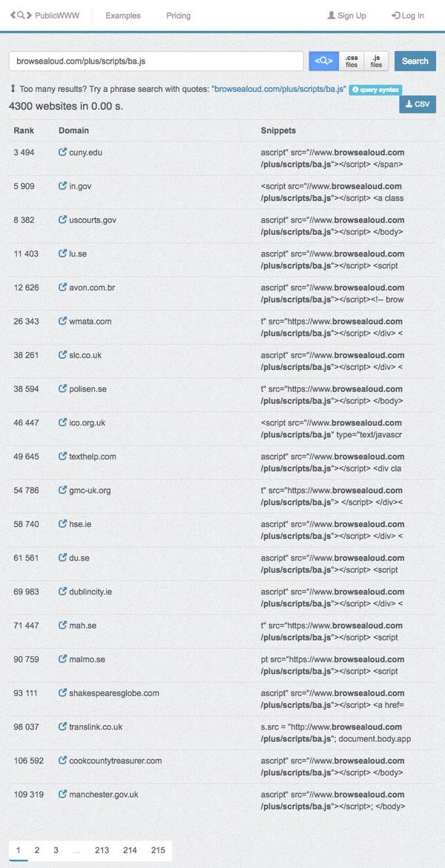This screenshot has height=868, width=445.
Task: Toggle the HTML source search mode button
Action: (x=323, y=61)
